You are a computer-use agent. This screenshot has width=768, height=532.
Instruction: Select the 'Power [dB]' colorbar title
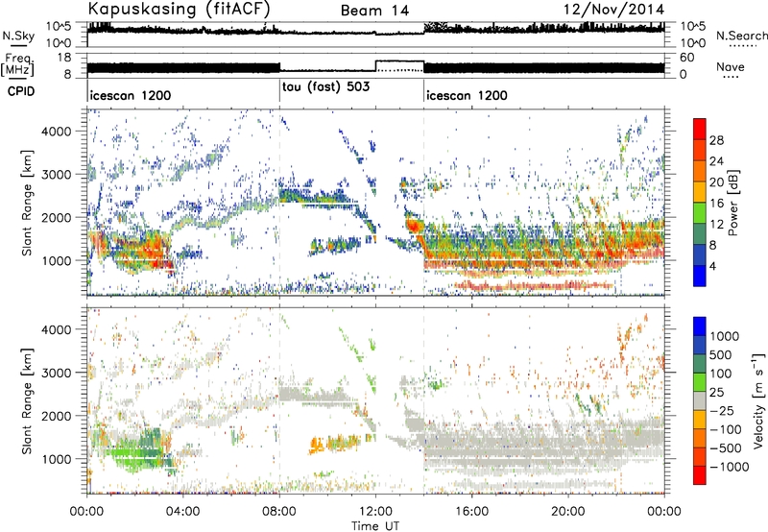click(733, 203)
